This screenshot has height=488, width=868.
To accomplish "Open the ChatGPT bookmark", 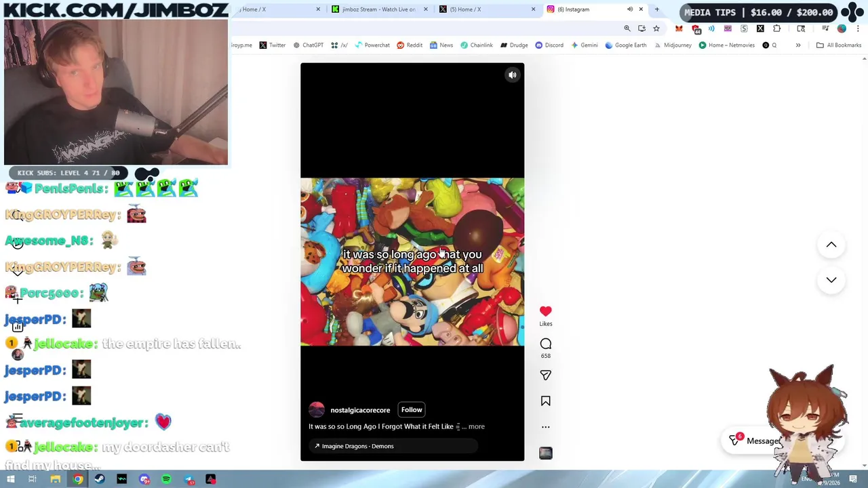I will click(308, 45).
